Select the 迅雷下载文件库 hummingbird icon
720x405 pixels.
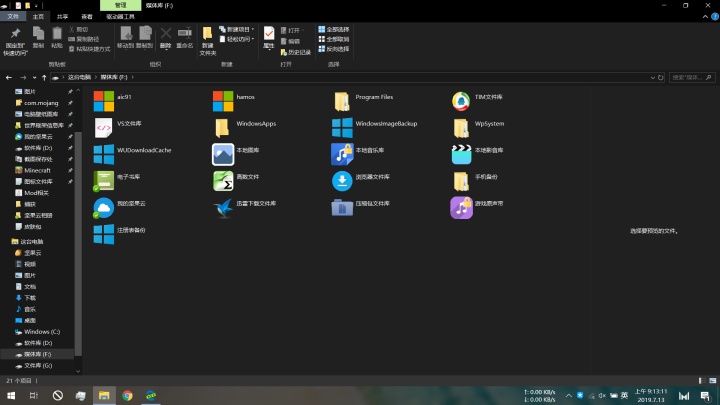pos(223,208)
